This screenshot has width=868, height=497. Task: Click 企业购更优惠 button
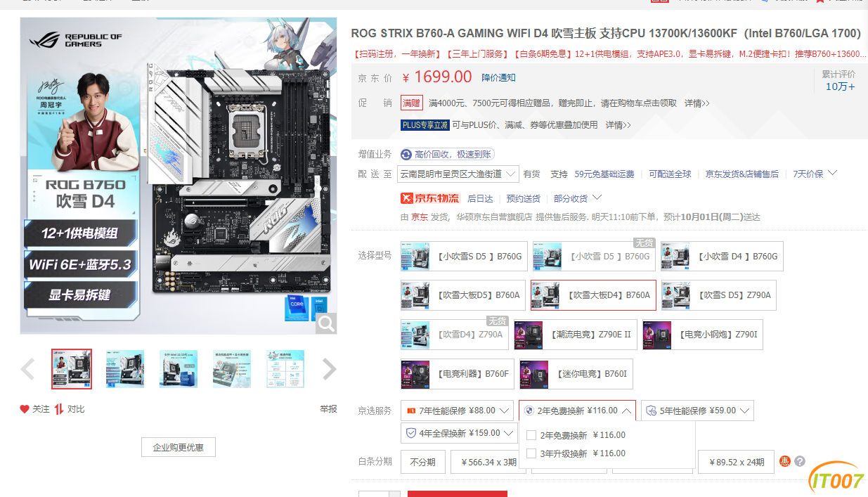pos(179,447)
